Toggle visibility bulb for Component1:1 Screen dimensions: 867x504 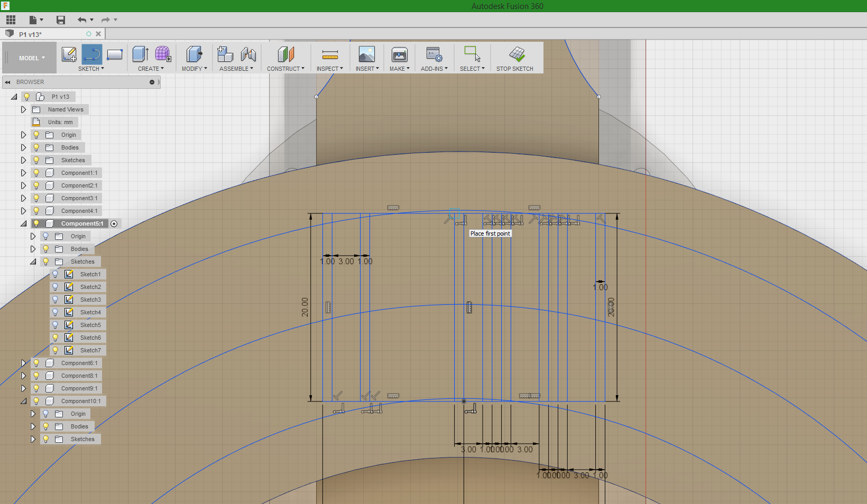pyautogui.click(x=36, y=173)
